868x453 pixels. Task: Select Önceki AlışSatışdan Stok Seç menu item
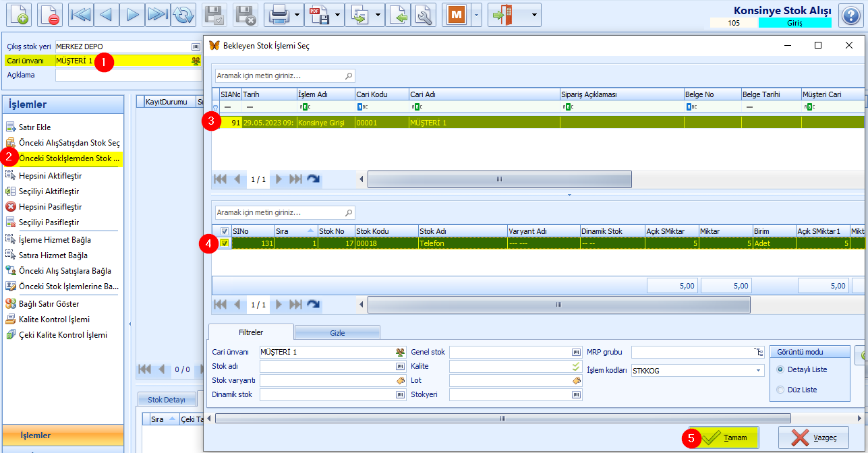64,143
